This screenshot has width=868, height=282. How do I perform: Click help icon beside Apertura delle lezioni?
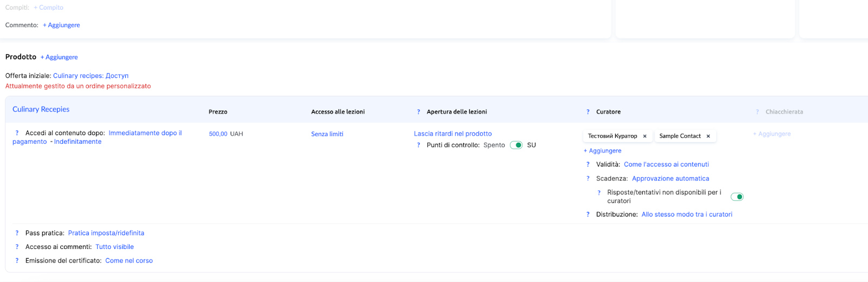[418, 112]
